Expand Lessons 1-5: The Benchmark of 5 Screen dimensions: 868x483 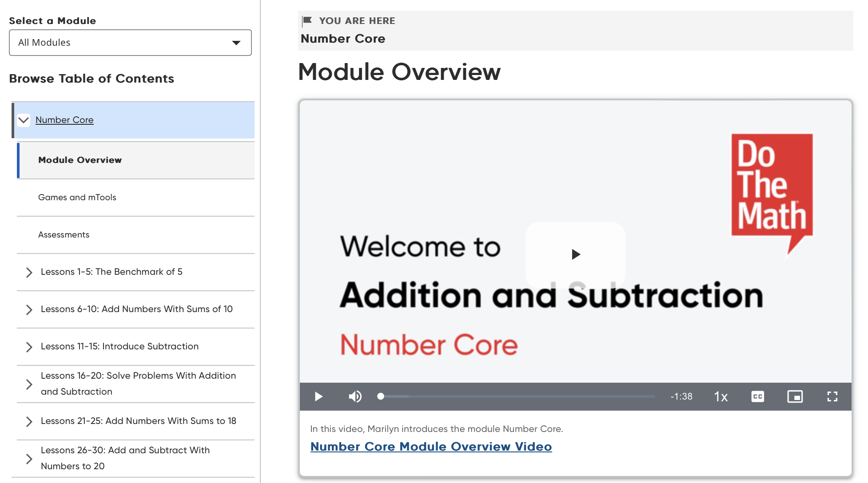click(29, 272)
